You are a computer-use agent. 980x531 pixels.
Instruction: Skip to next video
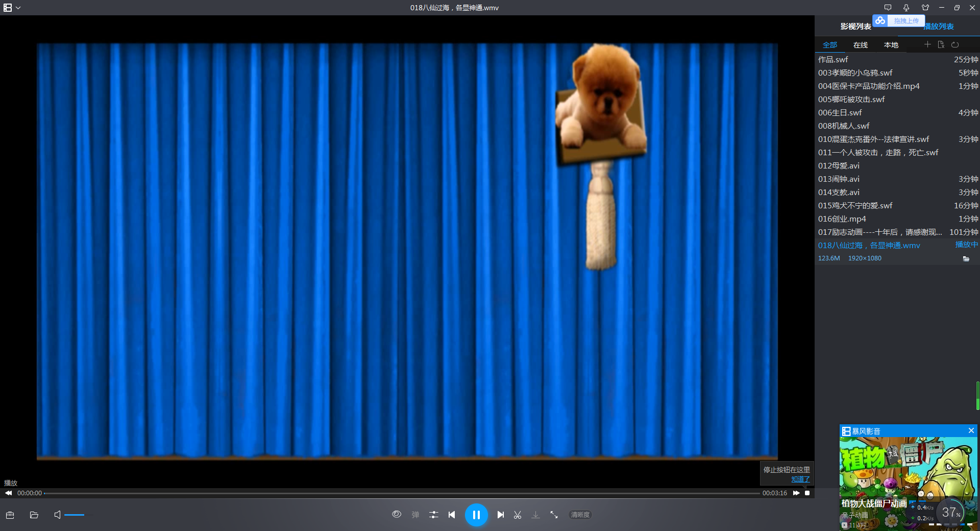tap(501, 515)
